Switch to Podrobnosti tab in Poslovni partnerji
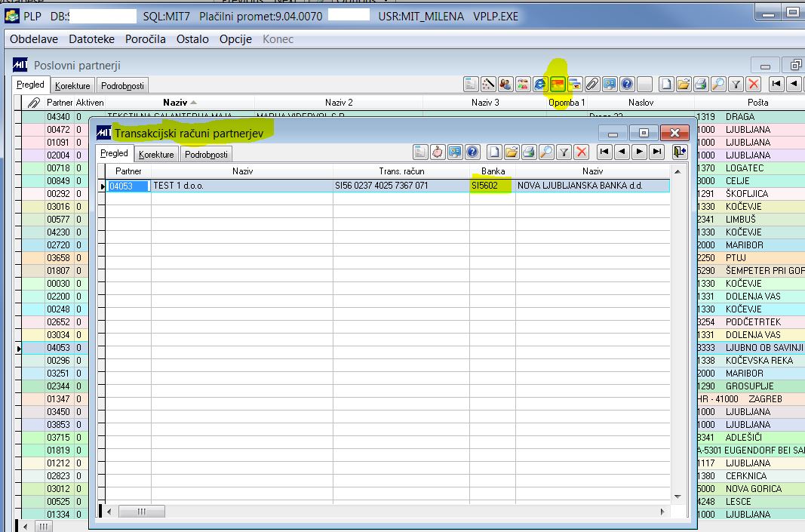The height and width of the screenshot is (532, 805). tap(122, 86)
